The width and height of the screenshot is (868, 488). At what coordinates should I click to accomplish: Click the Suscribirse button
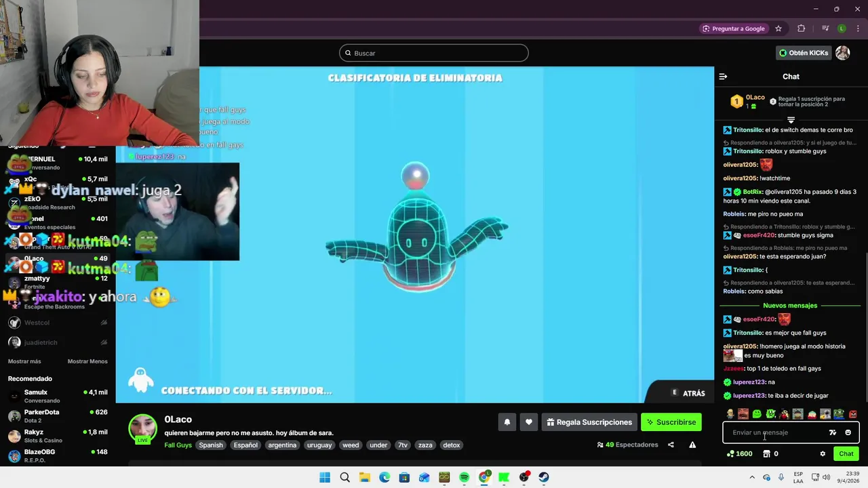[671, 422]
